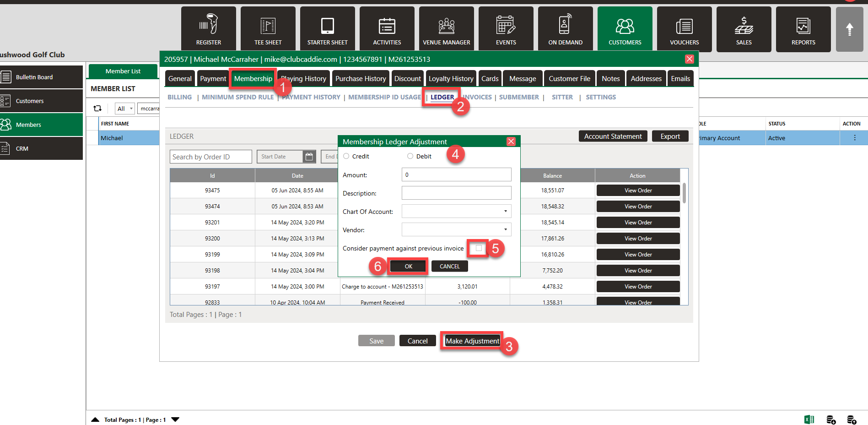Click the Search by Order ID field

coord(211,157)
